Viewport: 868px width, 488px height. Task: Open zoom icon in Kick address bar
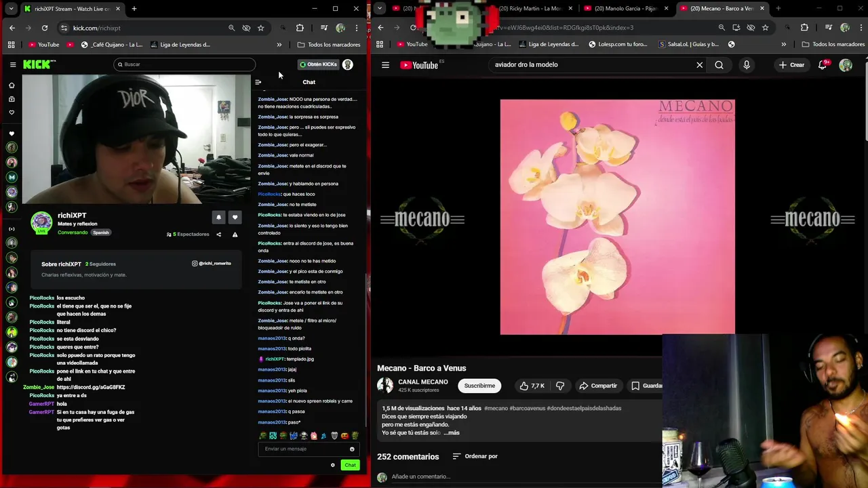click(232, 28)
